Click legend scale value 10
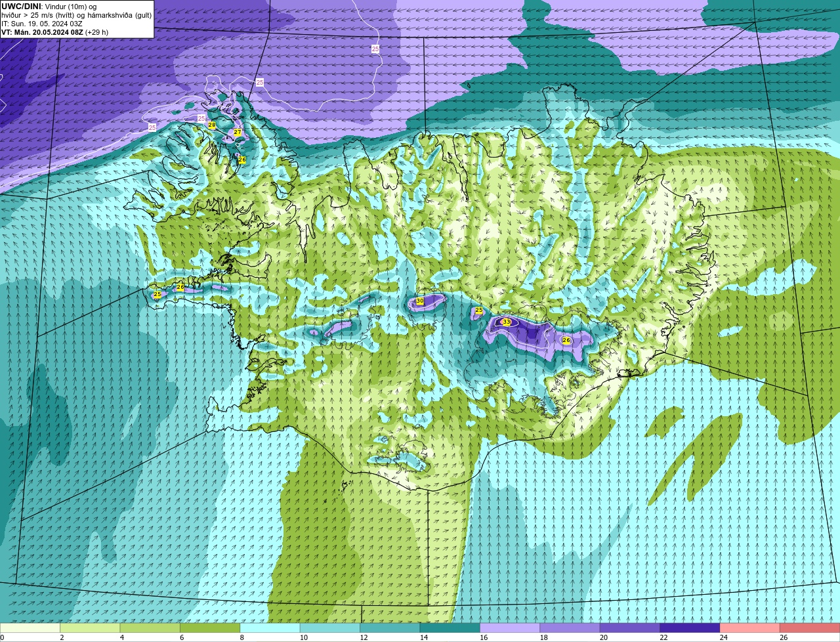Viewport: 840px width, 642px height. (304, 637)
